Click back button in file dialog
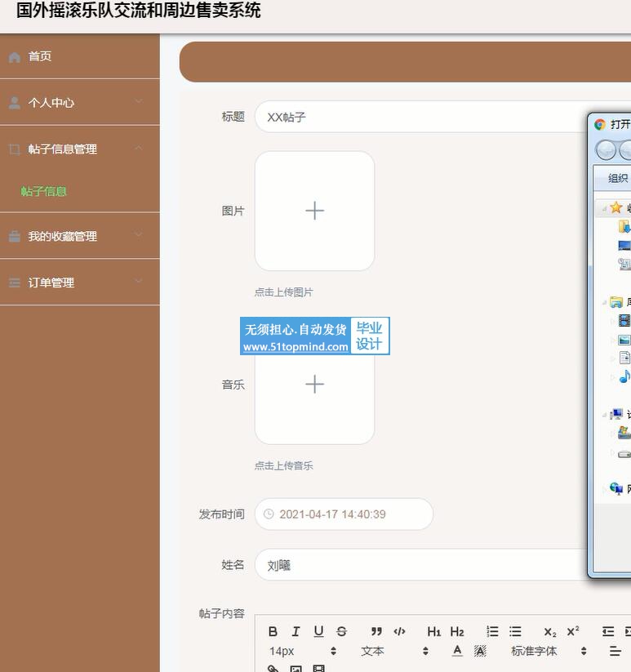This screenshot has height=672, width=631. point(606,150)
